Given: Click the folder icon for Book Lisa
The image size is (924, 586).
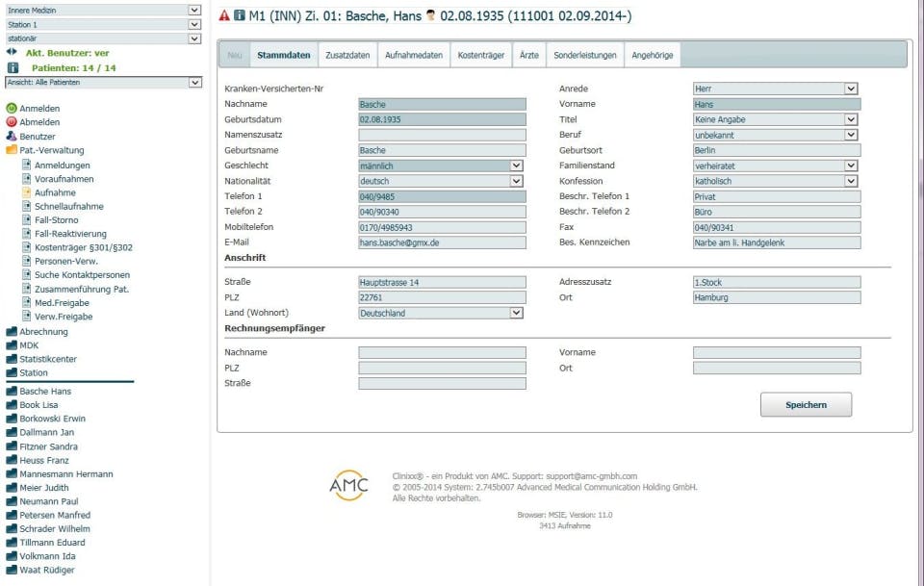Looking at the screenshot, I should pos(12,404).
